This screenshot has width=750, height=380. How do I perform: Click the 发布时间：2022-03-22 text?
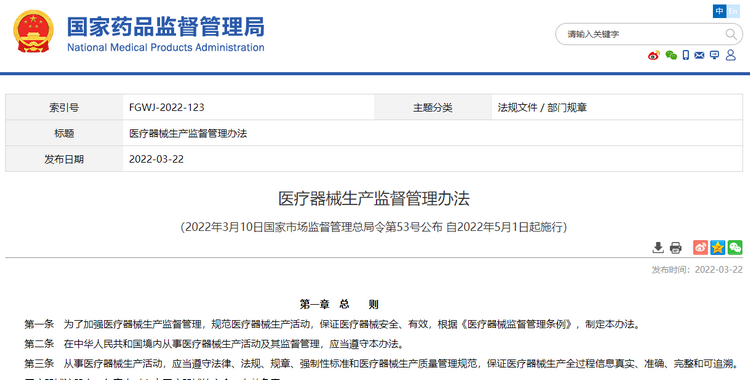tap(697, 270)
